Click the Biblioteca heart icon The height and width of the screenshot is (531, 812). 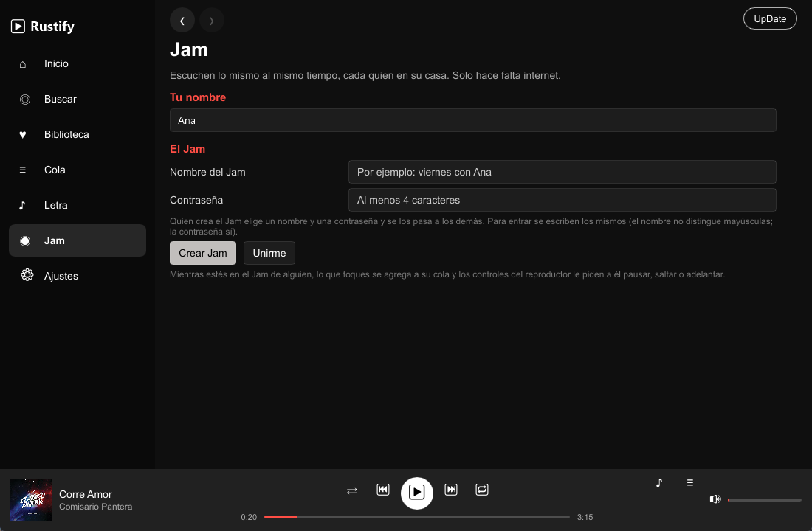pyautogui.click(x=23, y=134)
